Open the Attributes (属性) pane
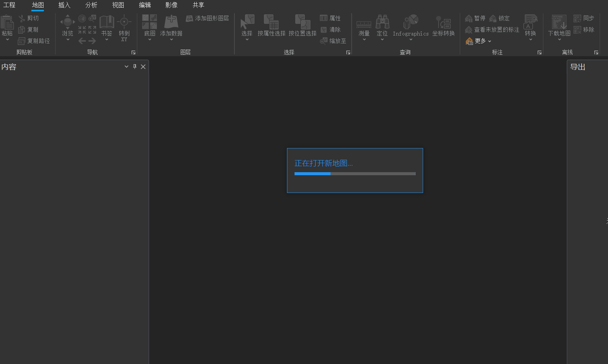Screen dimensions: 608x364 tap(330, 18)
